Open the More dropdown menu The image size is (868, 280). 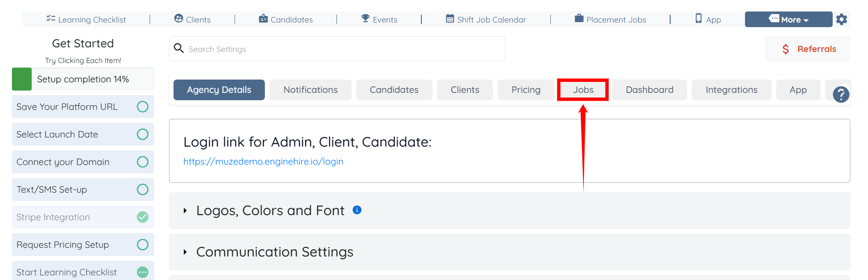(788, 19)
